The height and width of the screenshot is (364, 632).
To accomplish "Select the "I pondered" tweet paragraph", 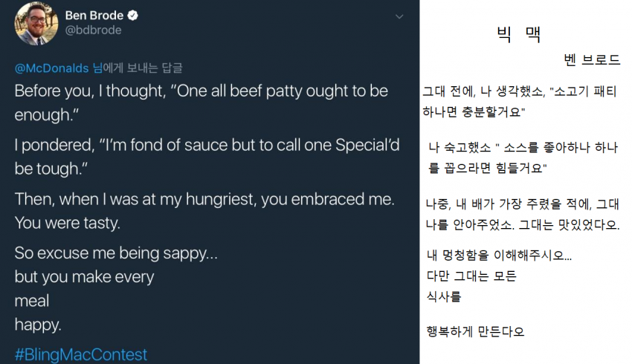I will (x=207, y=156).
